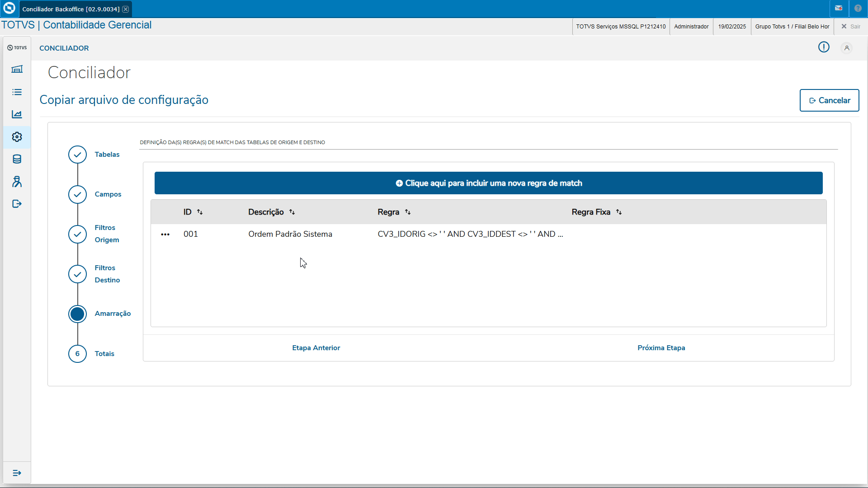This screenshot has height=488, width=868.
Task: Add a new match rule banner
Action: [x=488, y=183]
